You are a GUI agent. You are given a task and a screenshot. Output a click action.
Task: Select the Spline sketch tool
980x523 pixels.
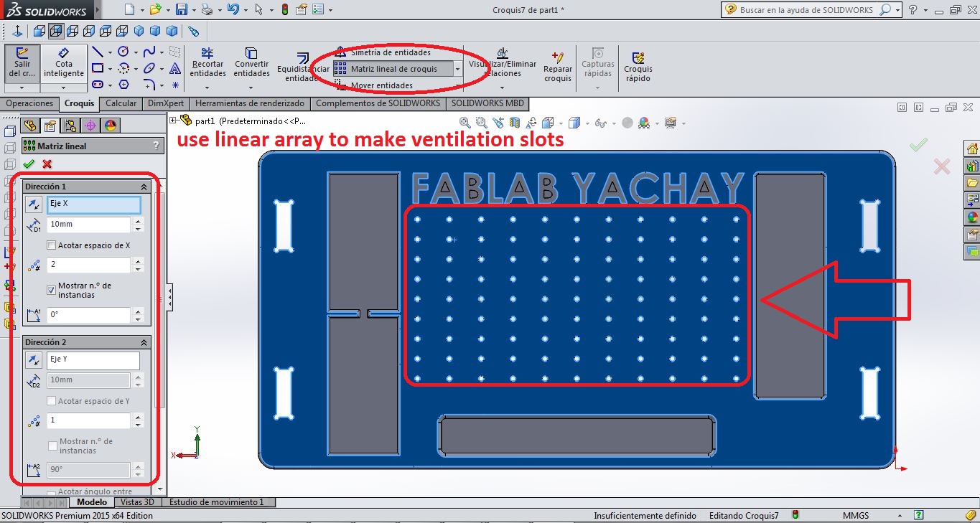(149, 52)
